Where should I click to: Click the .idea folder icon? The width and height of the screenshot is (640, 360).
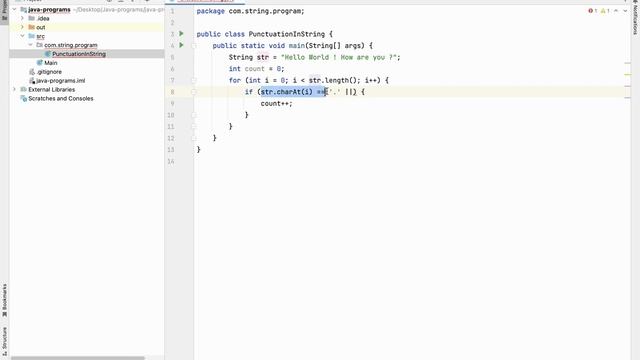[x=32, y=18]
